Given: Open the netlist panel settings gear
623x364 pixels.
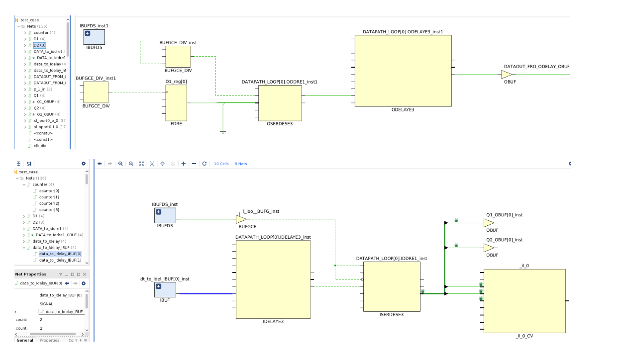Looking at the screenshot, I should (x=84, y=164).
